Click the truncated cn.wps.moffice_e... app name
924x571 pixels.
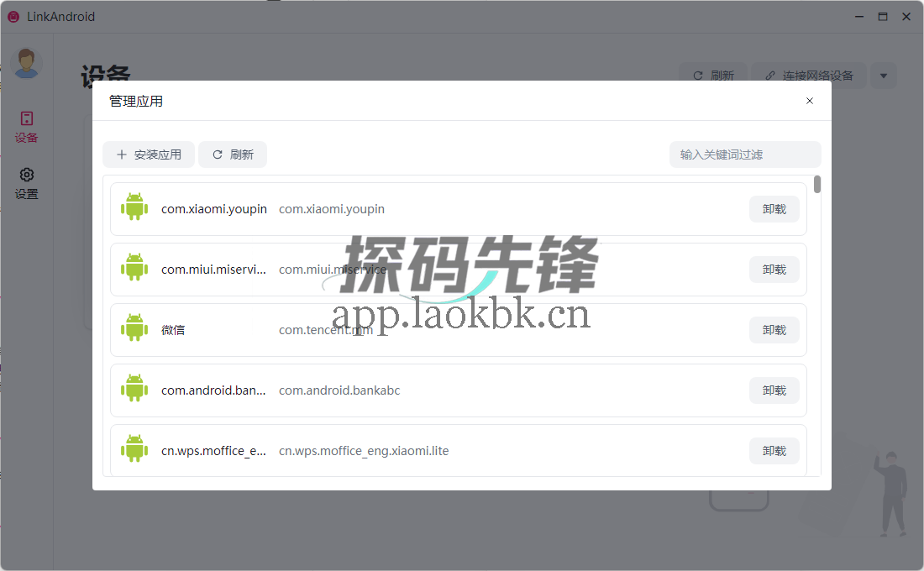tap(214, 451)
